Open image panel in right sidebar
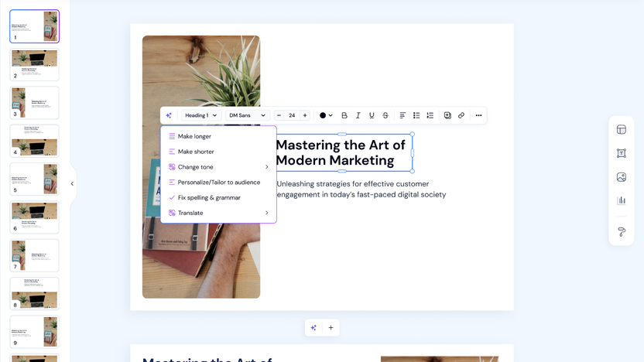The image size is (644, 362). click(x=622, y=177)
